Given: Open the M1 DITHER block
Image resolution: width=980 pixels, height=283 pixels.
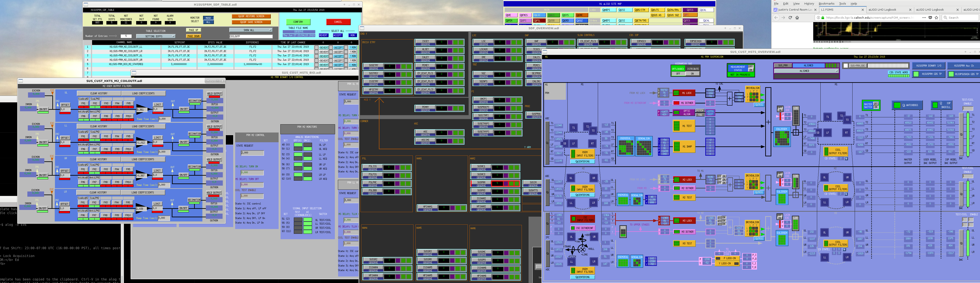Looking at the screenshot, I should tap(684, 103).
